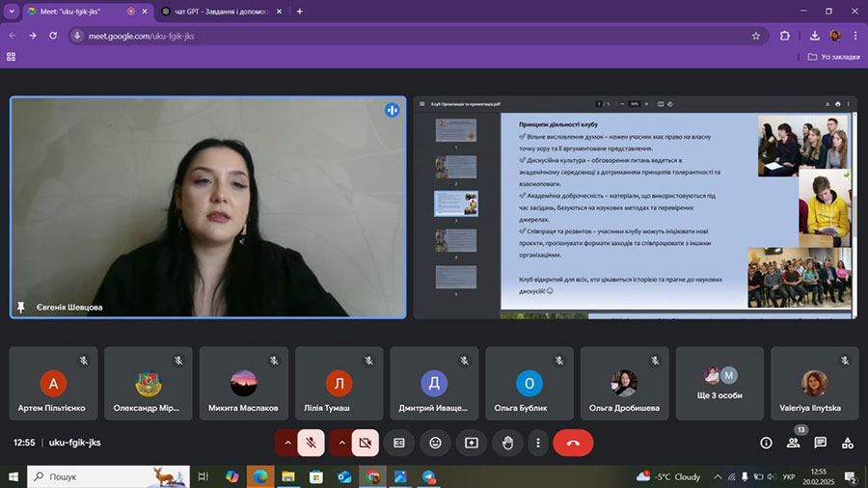Expand audio settings arrow beside microphone
The image size is (868, 488).
(287, 443)
